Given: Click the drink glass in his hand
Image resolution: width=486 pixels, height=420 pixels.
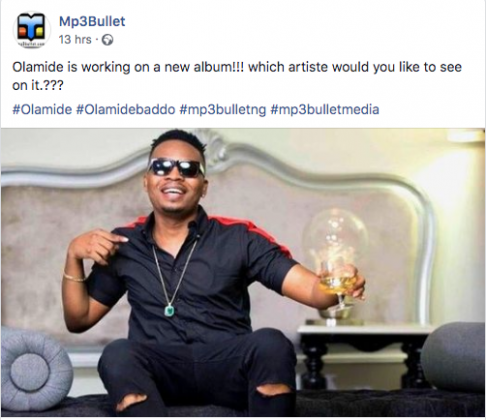Looking at the screenshot, I should (337, 285).
